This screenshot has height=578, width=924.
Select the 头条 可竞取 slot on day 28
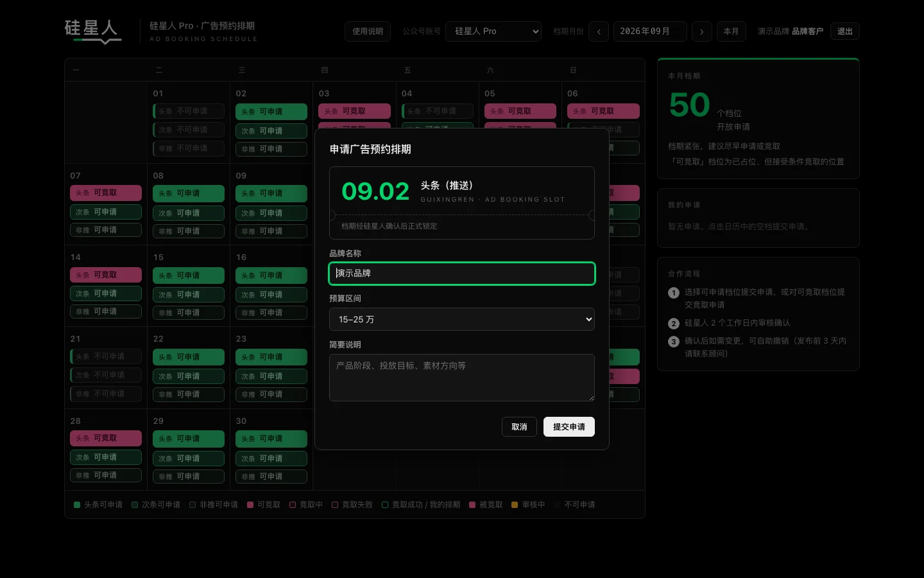(106, 438)
